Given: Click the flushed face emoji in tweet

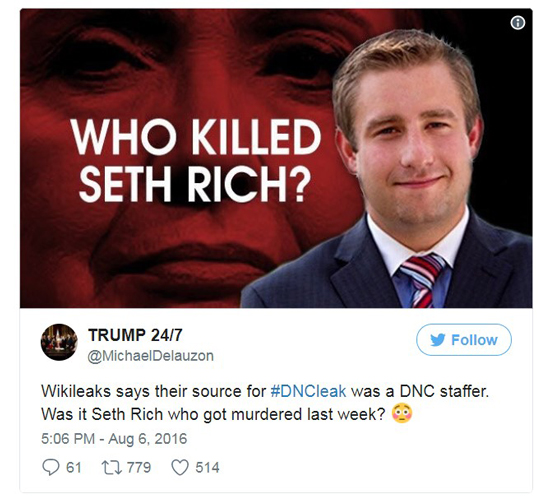Looking at the screenshot, I should point(402,413).
